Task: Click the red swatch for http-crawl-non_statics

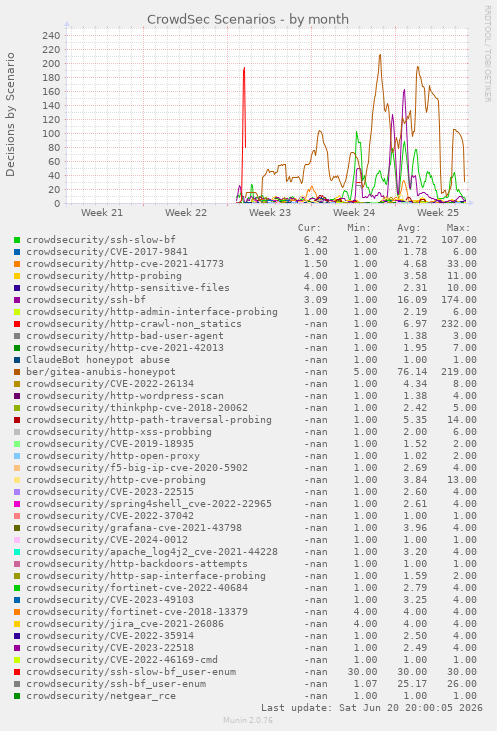Action: [x=17, y=324]
